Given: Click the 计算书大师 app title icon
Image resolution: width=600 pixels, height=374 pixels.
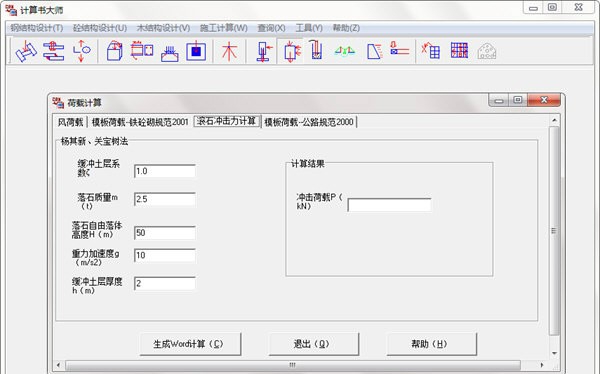Looking at the screenshot, I should (11, 10).
